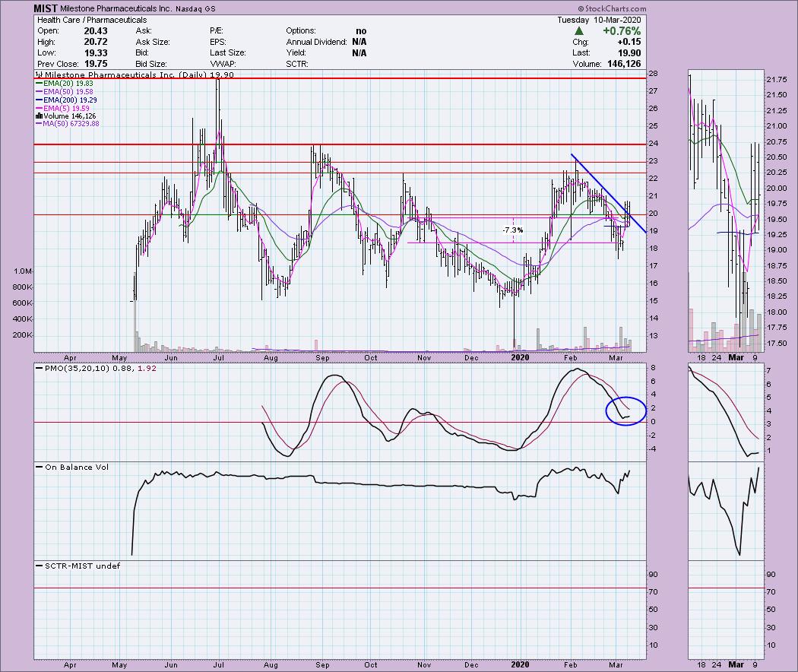Click the green up-arrow change indicator
This screenshot has height=672, width=798.
[578, 31]
